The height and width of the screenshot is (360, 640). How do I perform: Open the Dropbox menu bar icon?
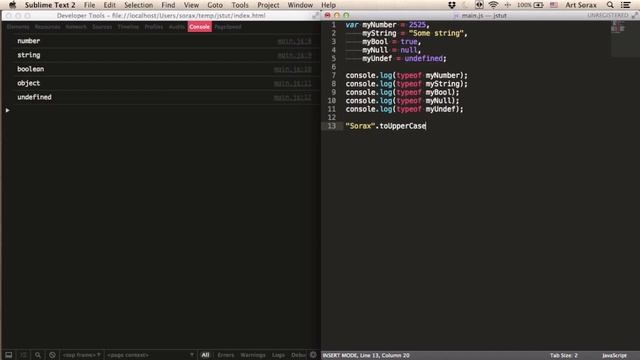pos(452,5)
